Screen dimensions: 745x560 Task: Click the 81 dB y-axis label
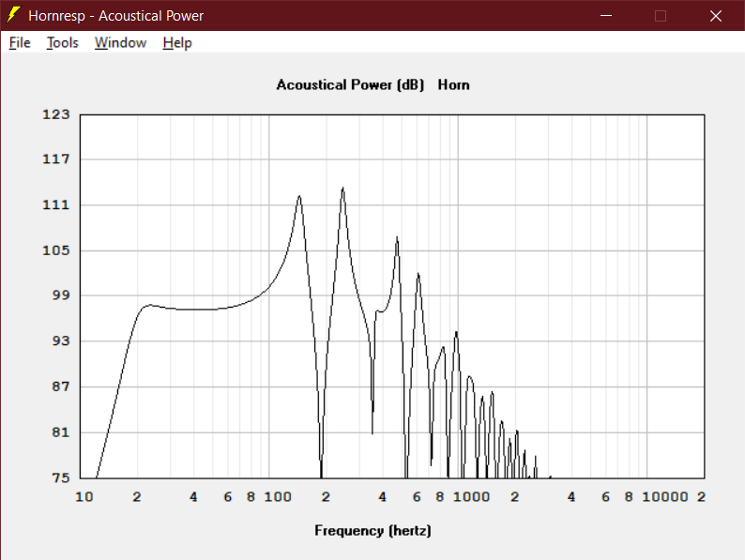(61, 432)
